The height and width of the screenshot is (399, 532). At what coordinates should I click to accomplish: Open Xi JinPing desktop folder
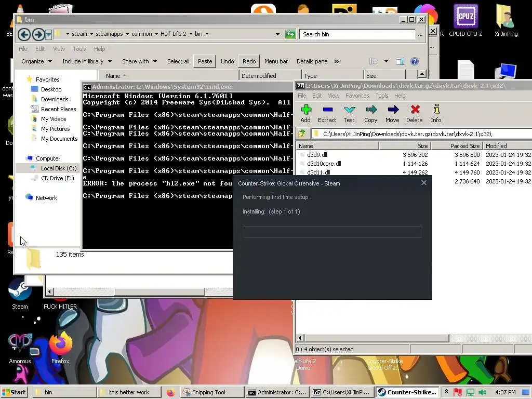pyautogui.click(x=506, y=20)
